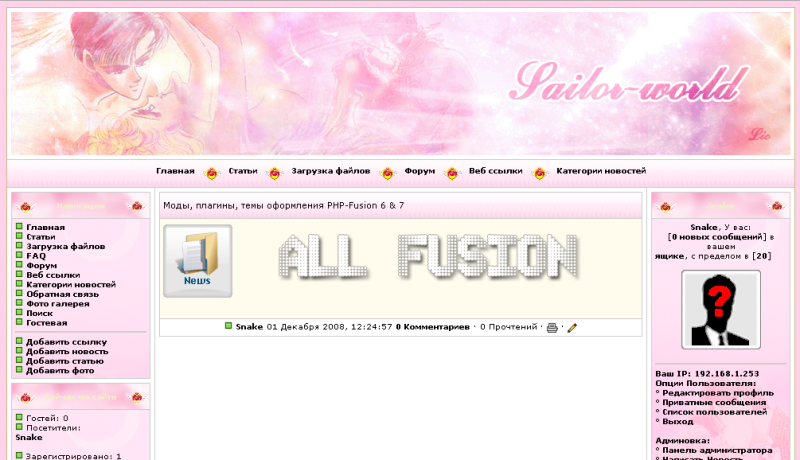
Task: Open Форум in the left navigation panel
Action: (41, 266)
